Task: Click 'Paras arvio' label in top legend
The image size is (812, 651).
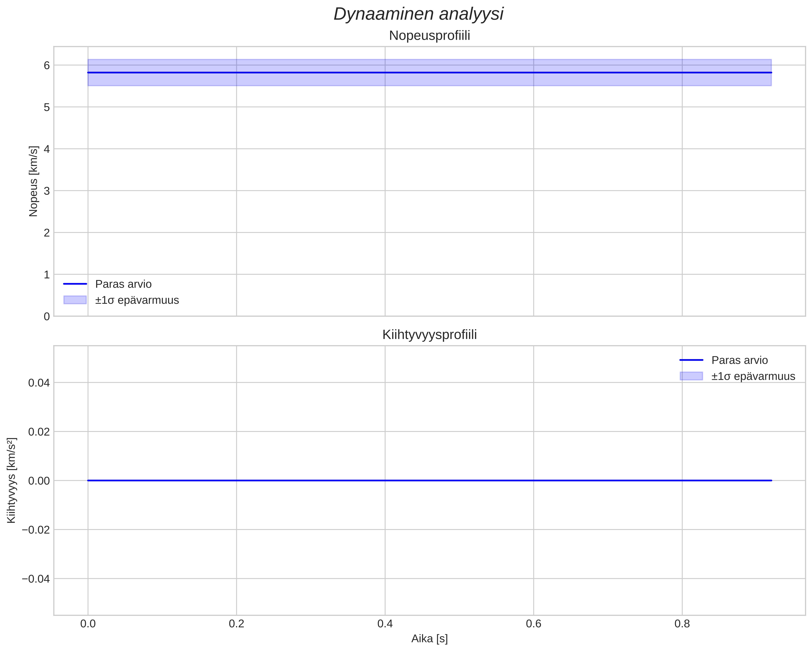Action: click(x=123, y=284)
